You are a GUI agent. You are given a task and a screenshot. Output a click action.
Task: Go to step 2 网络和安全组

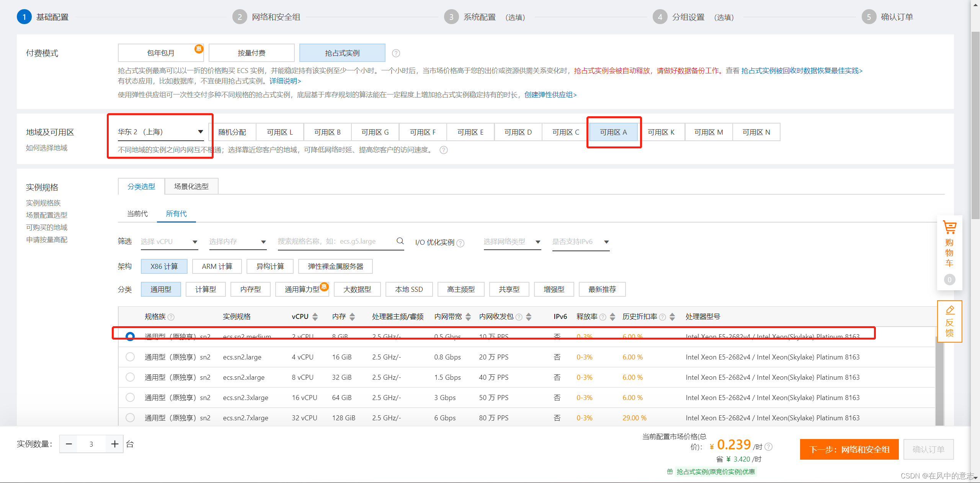267,17
